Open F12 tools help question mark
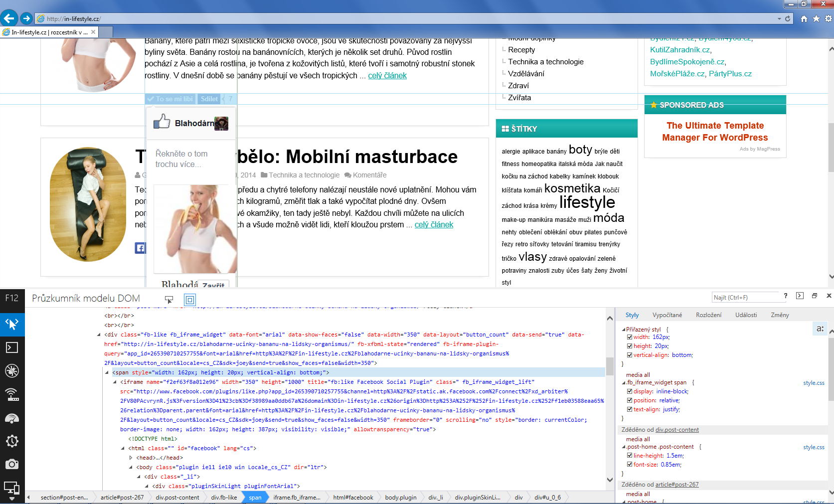This screenshot has height=504, width=834. [786, 296]
